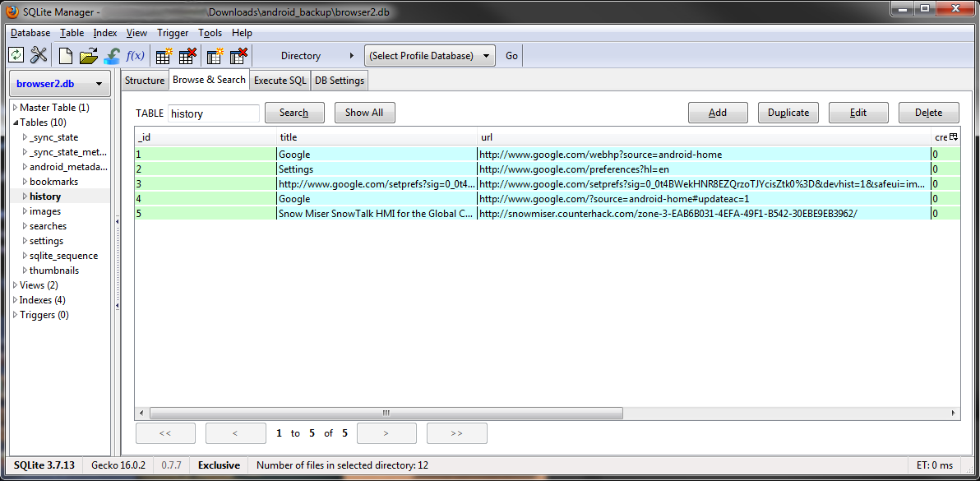The image size is (980, 481).
Task: Click the scrollbar left arrow
Action: pos(142,413)
